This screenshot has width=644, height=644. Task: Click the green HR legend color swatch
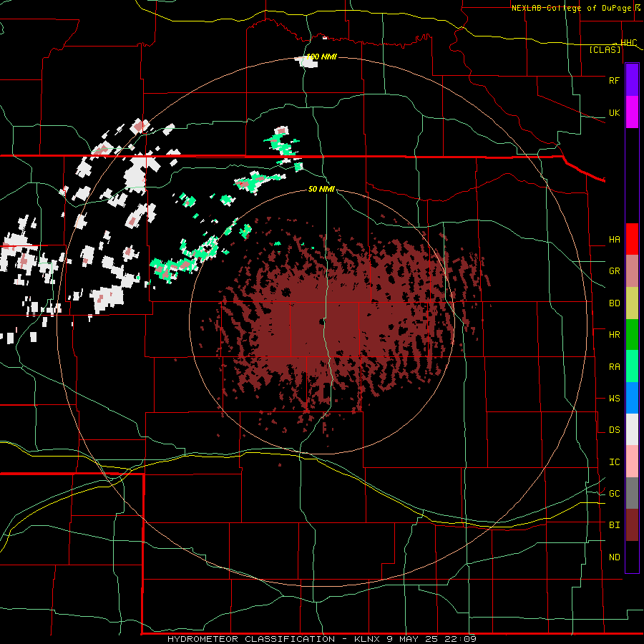[x=632, y=334]
